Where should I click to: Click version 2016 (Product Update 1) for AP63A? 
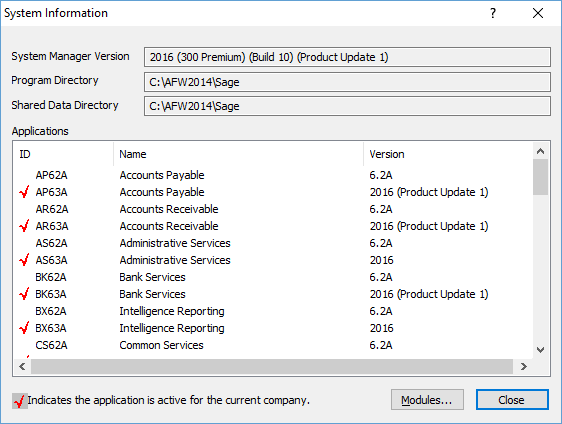coord(429,192)
